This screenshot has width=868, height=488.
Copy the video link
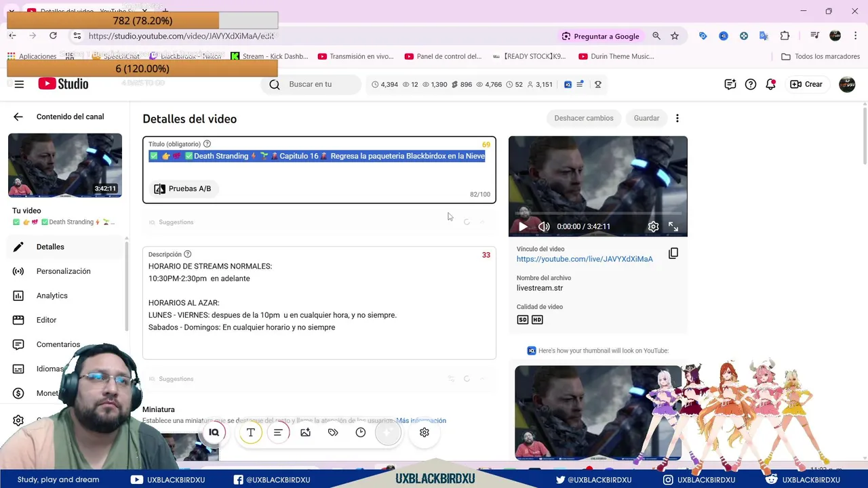(x=673, y=253)
